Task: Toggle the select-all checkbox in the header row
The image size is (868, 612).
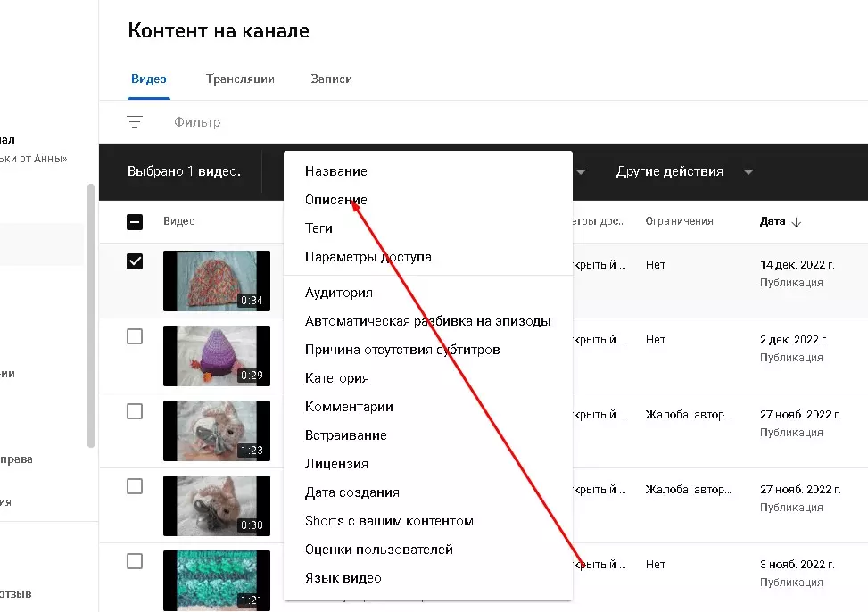Action: 135,221
